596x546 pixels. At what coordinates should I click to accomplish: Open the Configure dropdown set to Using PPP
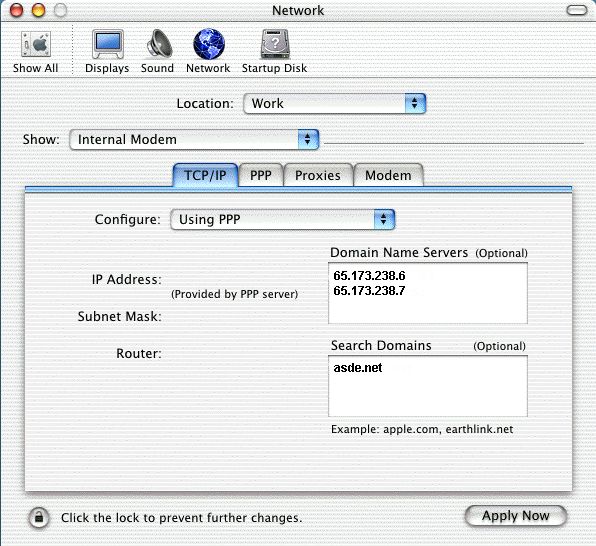click(x=283, y=219)
